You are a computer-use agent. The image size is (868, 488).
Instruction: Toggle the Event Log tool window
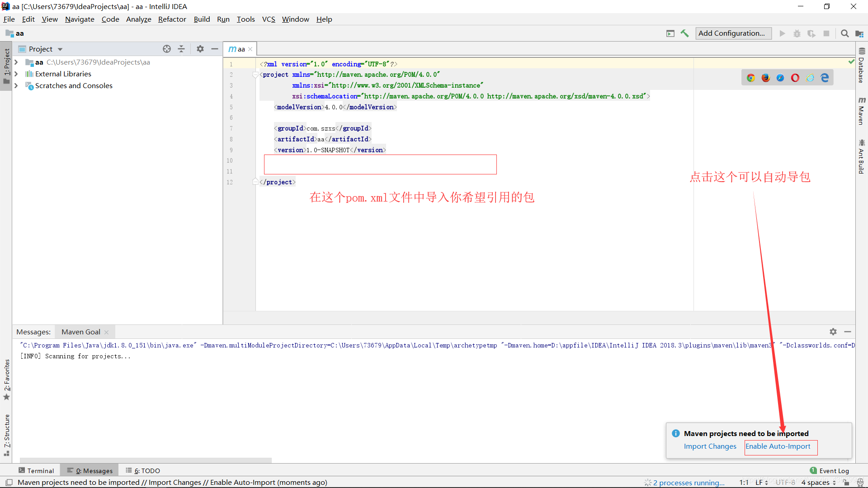(x=830, y=471)
